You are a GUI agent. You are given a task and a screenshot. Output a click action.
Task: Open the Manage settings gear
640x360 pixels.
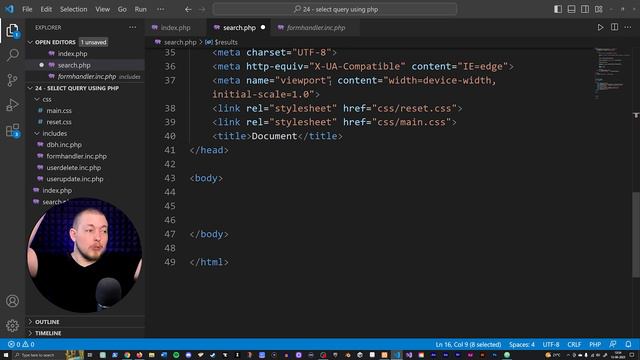tap(12, 325)
